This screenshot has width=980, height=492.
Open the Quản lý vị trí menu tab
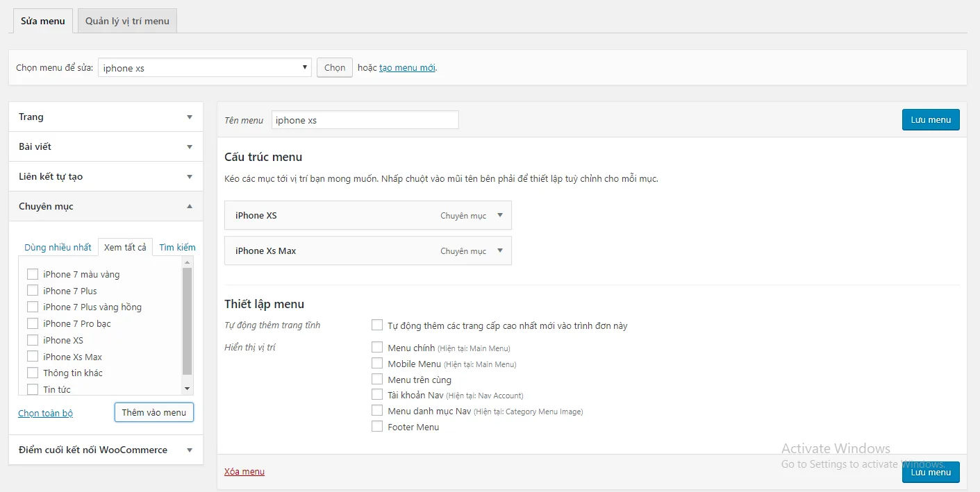click(127, 21)
